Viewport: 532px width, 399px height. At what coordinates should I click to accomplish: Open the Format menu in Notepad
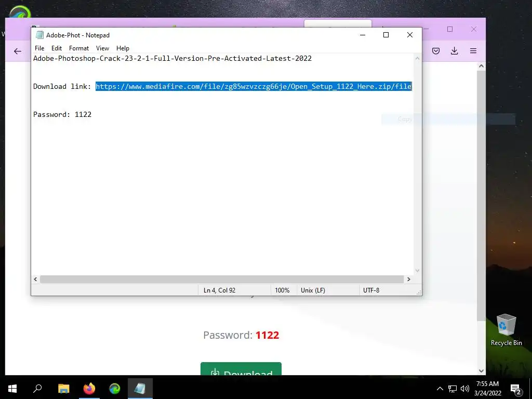pos(79,48)
